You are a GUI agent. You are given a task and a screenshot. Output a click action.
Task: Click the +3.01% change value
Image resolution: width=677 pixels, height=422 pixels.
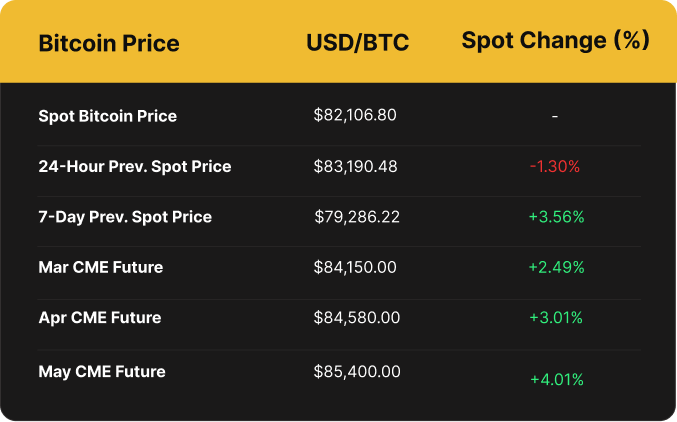point(555,318)
